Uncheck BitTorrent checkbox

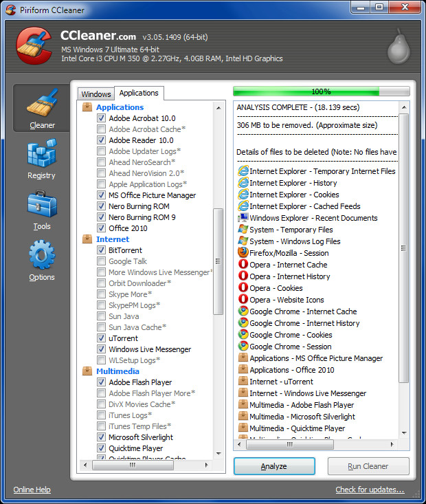click(101, 250)
